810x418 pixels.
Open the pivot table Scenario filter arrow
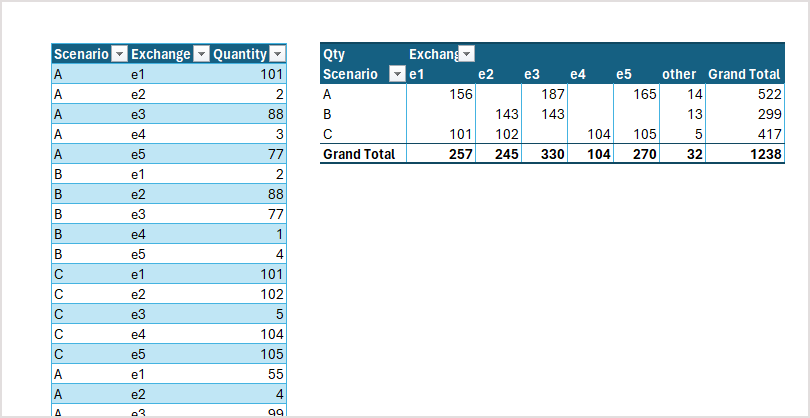click(x=397, y=74)
